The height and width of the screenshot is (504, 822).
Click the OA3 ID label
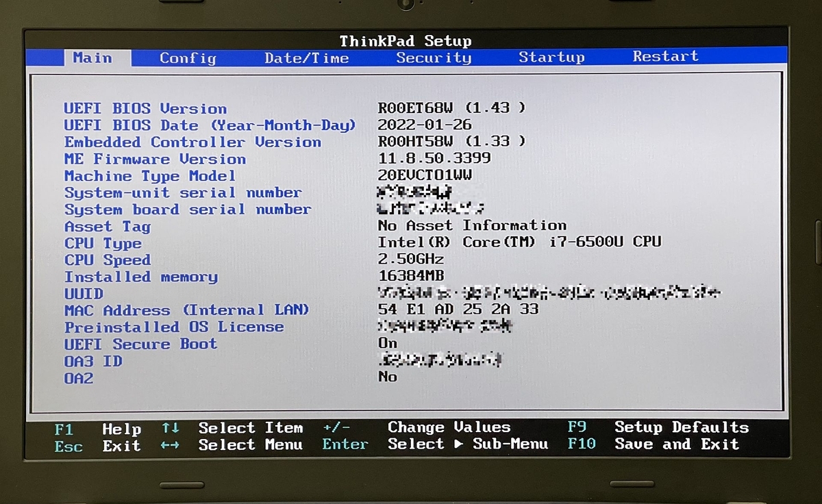coord(93,361)
